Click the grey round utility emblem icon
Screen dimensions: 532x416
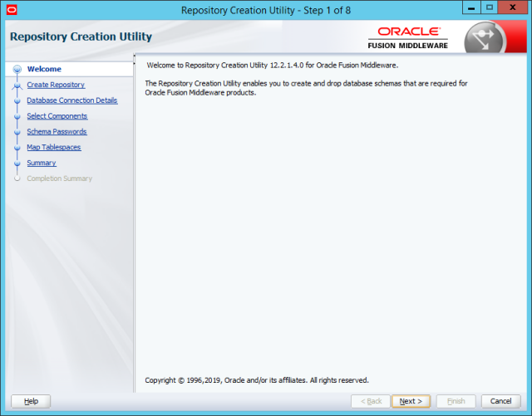484,39
